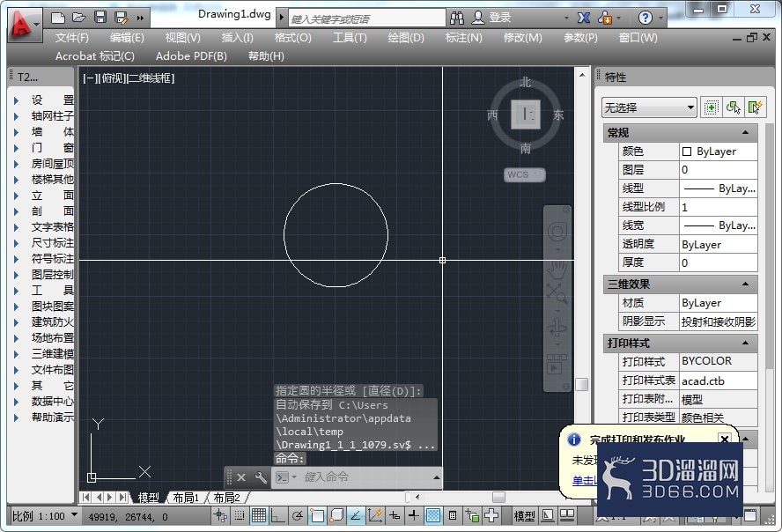Toggle object snap in the status bar
Screen dimensions: 782x532
315,517
